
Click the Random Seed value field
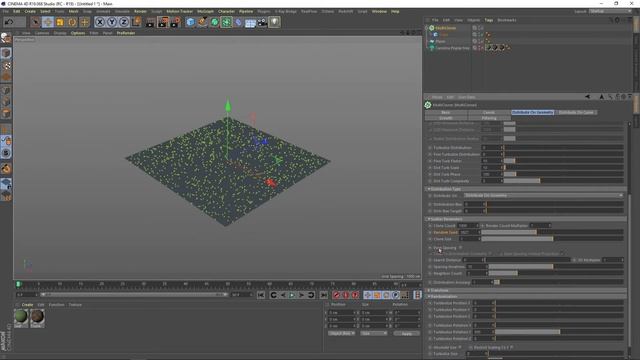coord(469,232)
